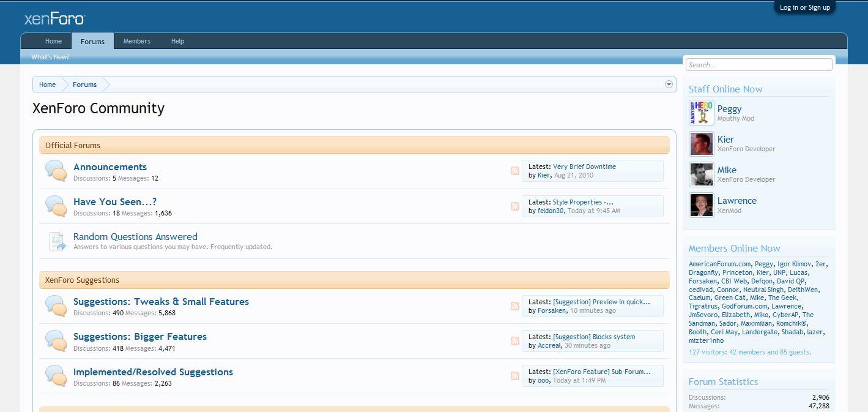Click poster name feldon30
The image size is (868, 412).
[551, 211]
